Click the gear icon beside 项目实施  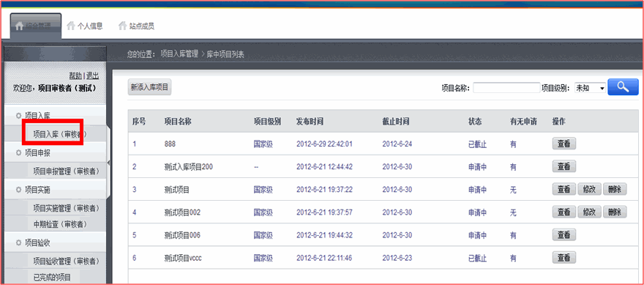click(18, 190)
